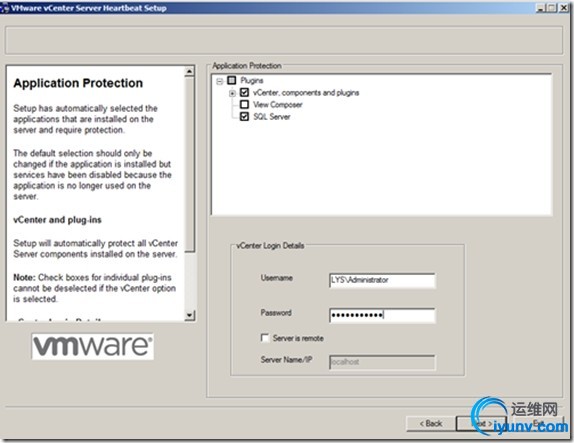Close the Heartbeat Setup window
The image size is (574, 443).
tap(564, 8)
